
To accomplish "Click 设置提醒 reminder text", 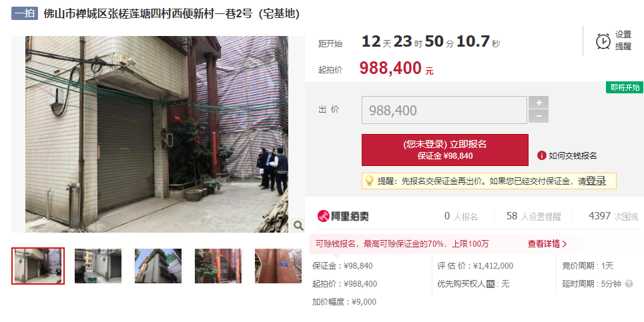I will pos(623,41).
